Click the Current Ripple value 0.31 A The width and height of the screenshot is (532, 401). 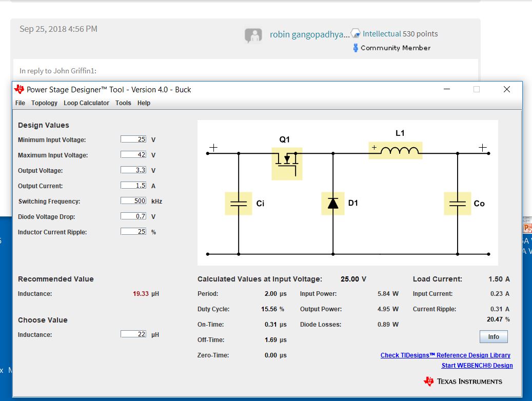pyautogui.click(x=500, y=309)
